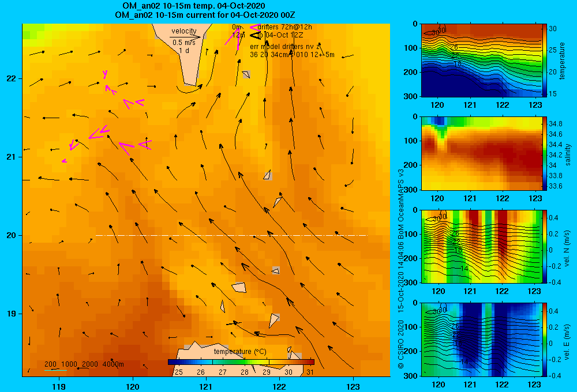Click longitude label "119" on the main map
This screenshot has width=577, height=392.
[x=59, y=386]
